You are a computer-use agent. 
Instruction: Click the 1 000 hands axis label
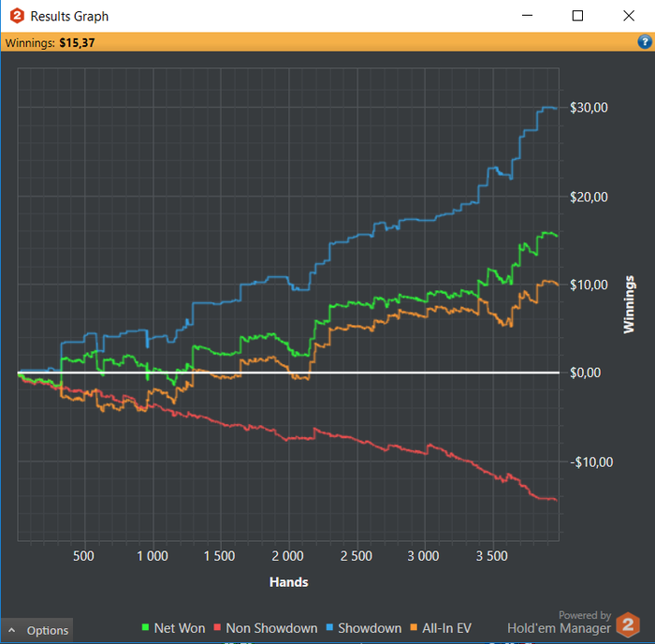(x=153, y=556)
